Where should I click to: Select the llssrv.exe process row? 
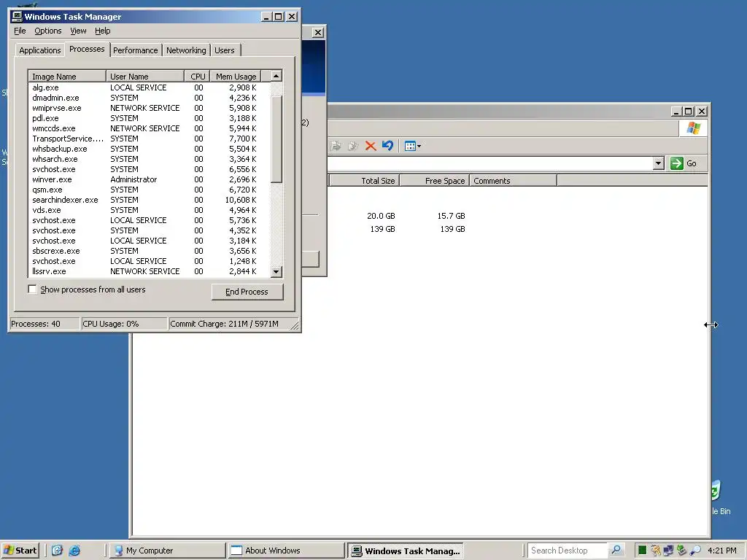point(149,271)
